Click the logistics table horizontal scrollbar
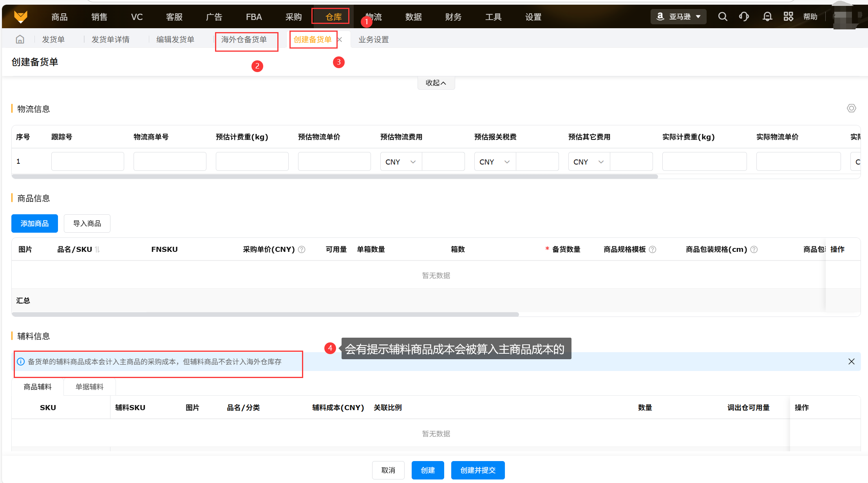The image size is (868, 483). click(x=335, y=177)
